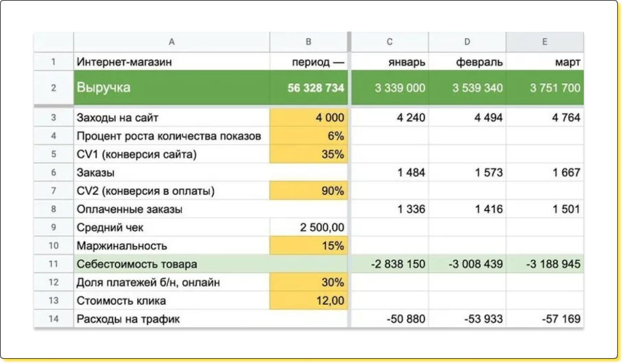The width and height of the screenshot is (623, 364).
Task: Select row 14 header number
Action: coord(53,319)
